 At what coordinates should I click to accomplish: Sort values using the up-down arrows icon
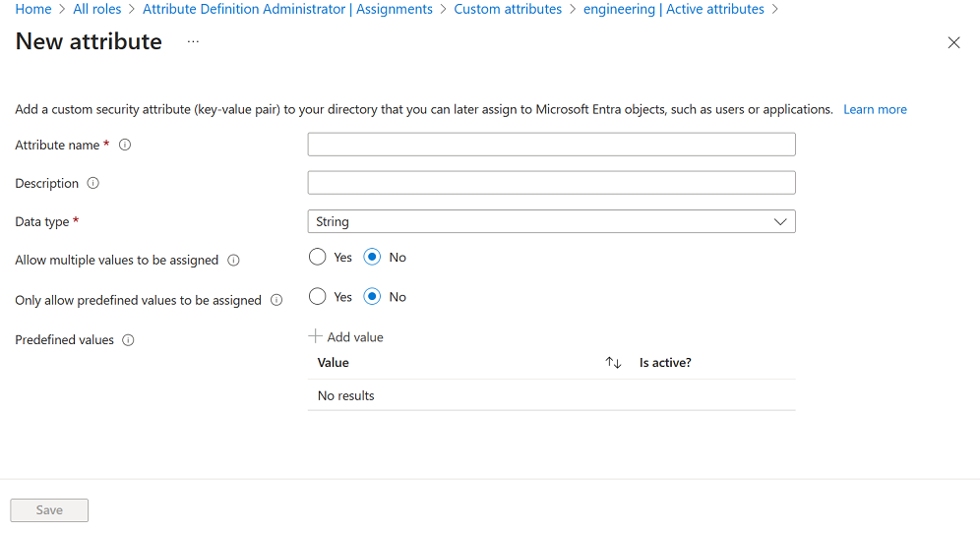(x=613, y=363)
